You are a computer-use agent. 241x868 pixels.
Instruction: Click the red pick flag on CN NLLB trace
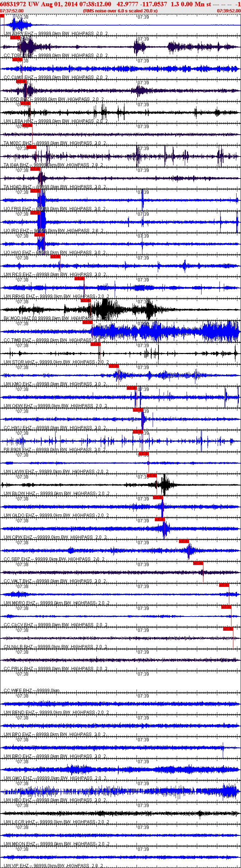[x=228, y=629]
